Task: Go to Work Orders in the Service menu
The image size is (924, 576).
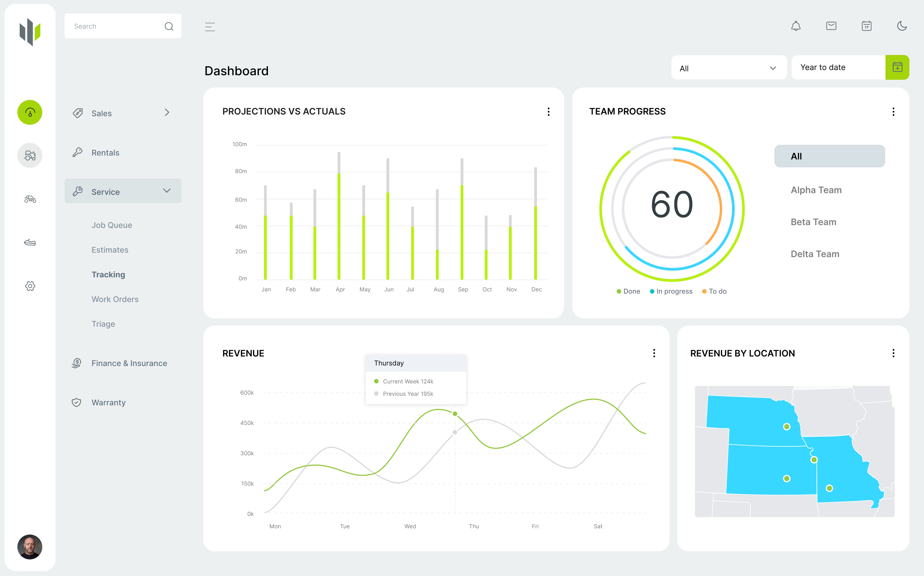Action: [x=115, y=299]
